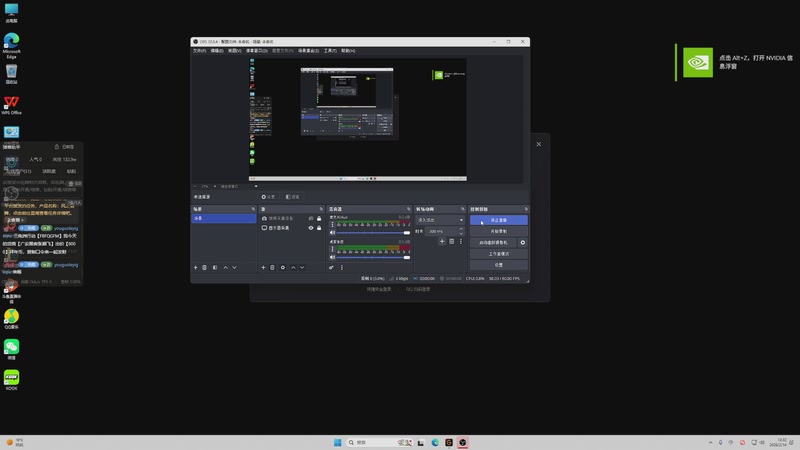Image resolution: width=800 pixels, height=450 pixels.
Task: Toggle the lock icon on the danmaku overlay widget
Action: coord(57,146)
